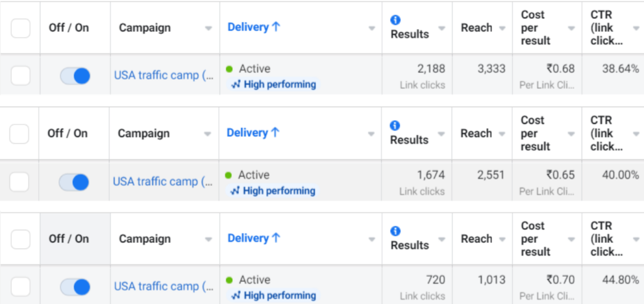This screenshot has height=304, width=644.
Task: Tick the checkbox for the campaign with 1,013 reach
Action: click(21, 287)
